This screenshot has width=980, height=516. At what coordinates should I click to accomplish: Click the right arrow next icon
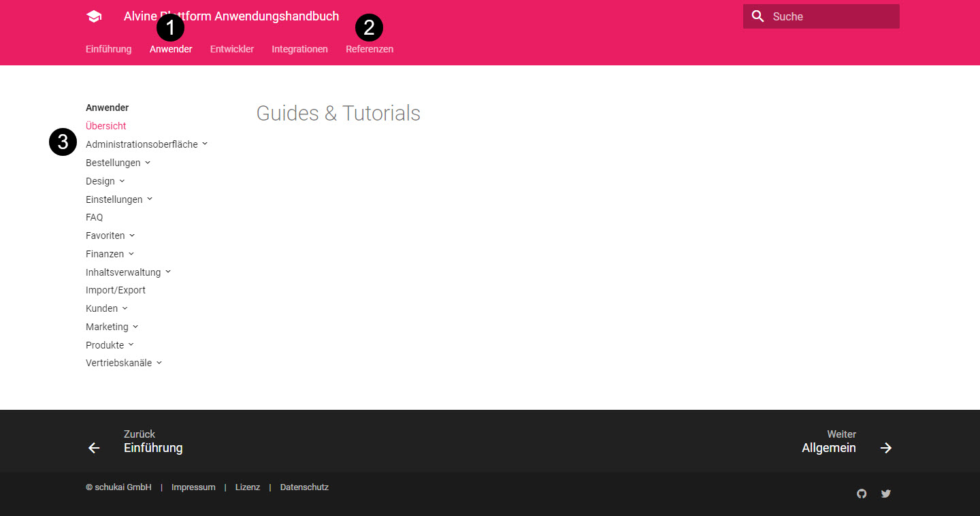pos(885,448)
